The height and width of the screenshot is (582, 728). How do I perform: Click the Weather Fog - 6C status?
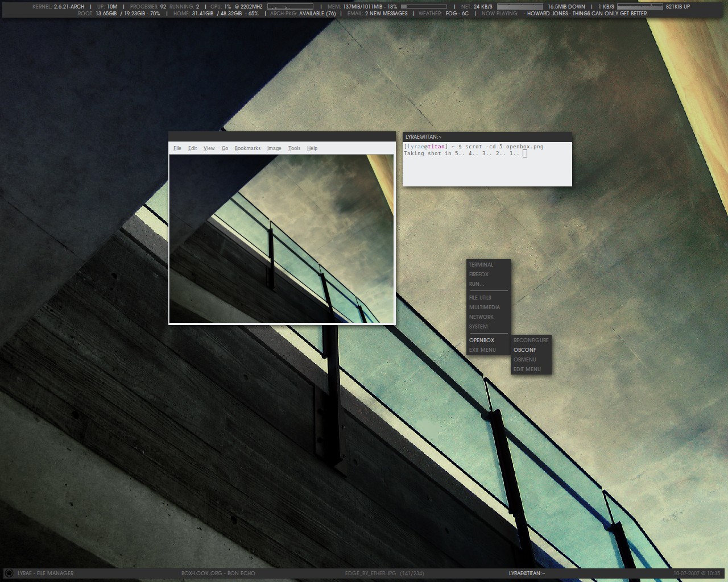tap(444, 14)
